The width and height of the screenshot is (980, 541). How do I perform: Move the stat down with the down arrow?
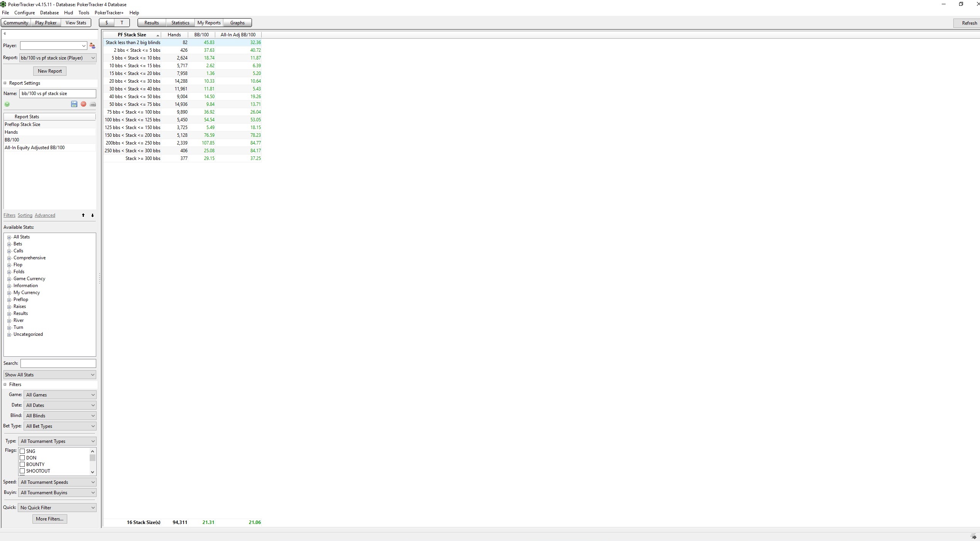(x=92, y=215)
